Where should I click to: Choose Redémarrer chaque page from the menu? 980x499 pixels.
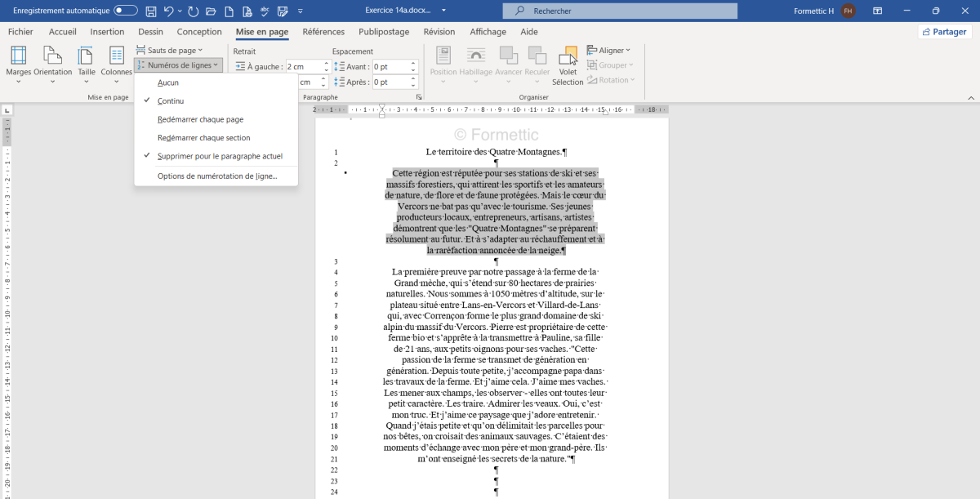pyautogui.click(x=200, y=119)
